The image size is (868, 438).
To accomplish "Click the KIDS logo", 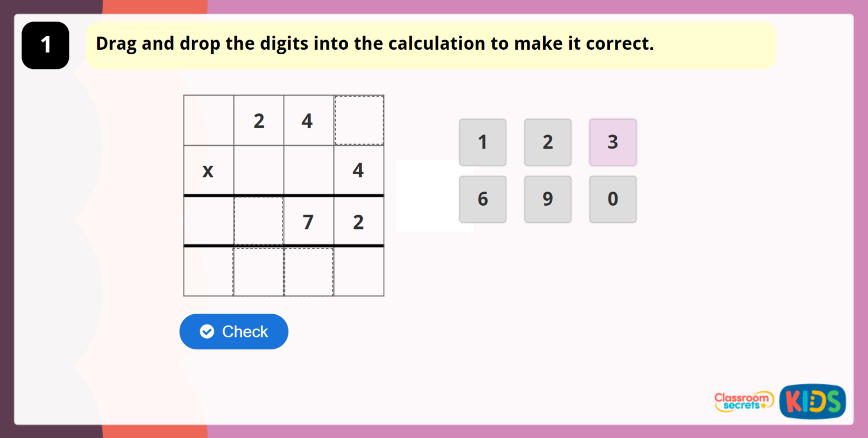I will click(812, 401).
